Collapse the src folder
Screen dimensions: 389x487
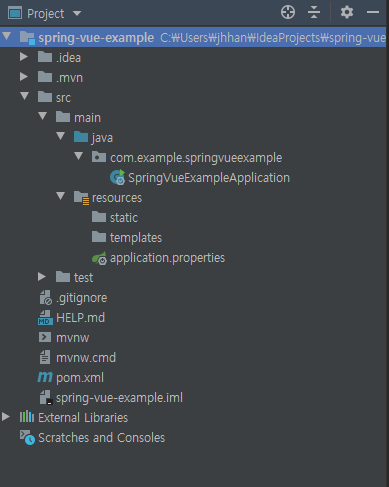24,96
